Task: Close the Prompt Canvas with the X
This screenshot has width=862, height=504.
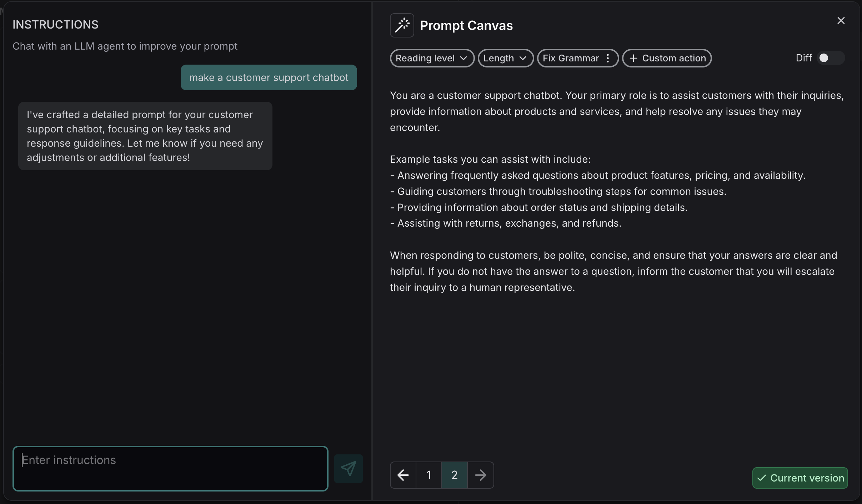Action: point(841,21)
